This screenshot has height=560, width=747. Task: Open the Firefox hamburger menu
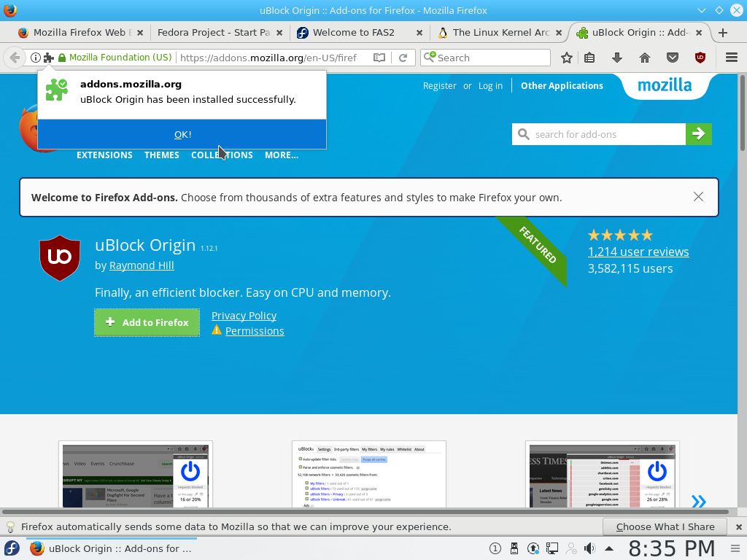[x=732, y=58]
